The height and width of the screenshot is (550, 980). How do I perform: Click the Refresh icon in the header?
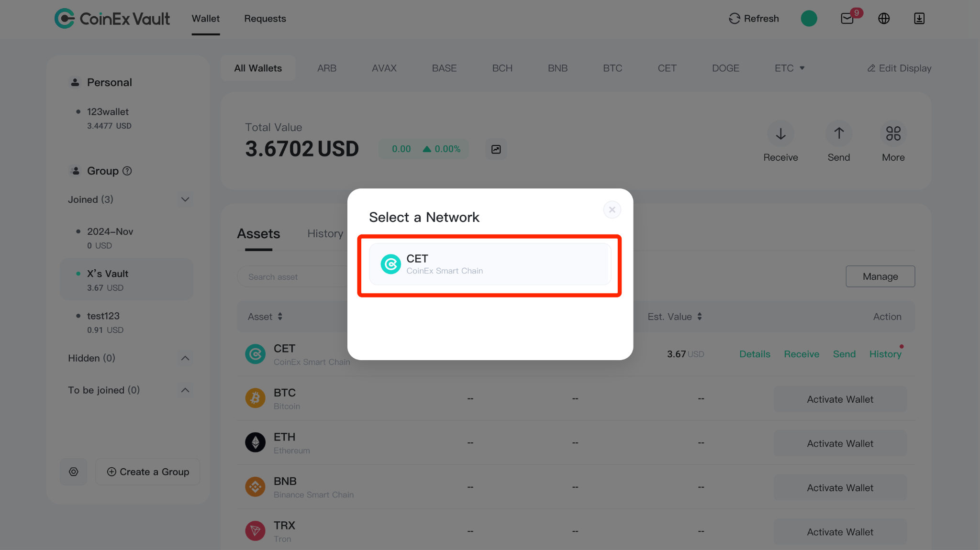734,19
